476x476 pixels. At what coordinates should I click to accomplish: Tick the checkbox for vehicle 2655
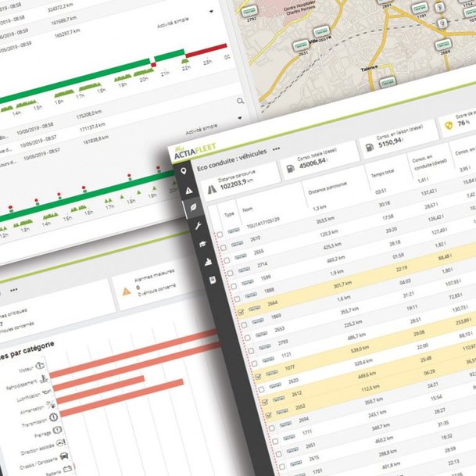click(x=227, y=260)
